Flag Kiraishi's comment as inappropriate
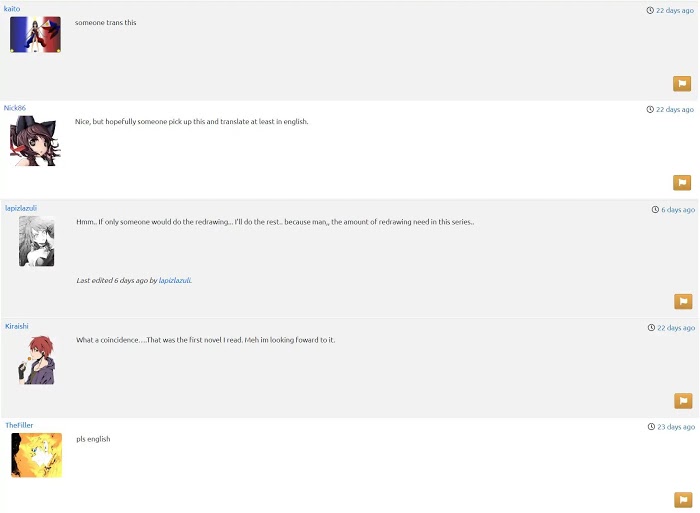This screenshot has height=513, width=700. tap(683, 401)
